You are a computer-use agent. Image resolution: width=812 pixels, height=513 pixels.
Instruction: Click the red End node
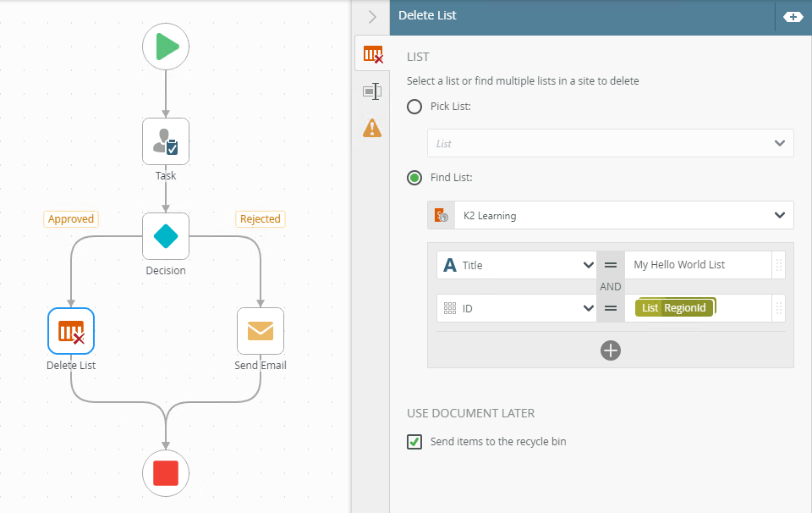[166, 473]
